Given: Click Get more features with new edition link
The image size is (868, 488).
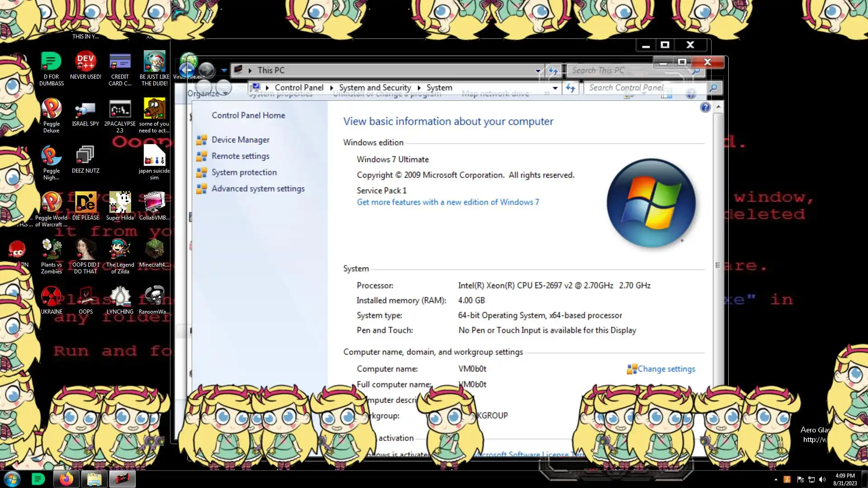Looking at the screenshot, I should (448, 202).
